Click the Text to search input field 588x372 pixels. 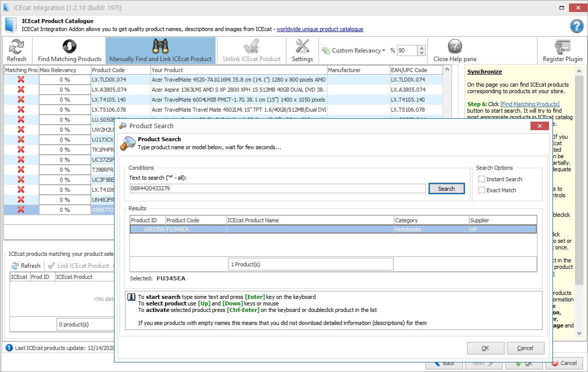[x=277, y=188]
